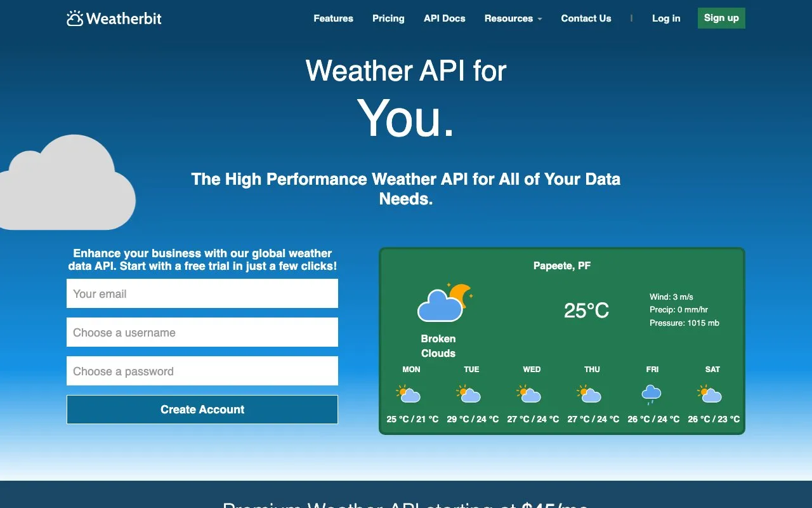Click Monday's 25 °C / 21 °C temperatures

(412, 419)
